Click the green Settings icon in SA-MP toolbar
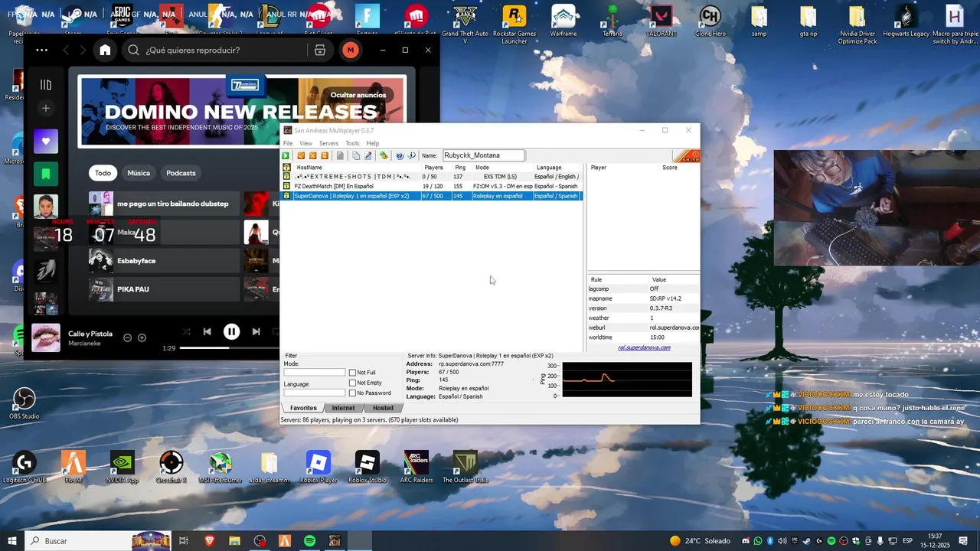Viewport: 980px width, 551px height. coord(384,155)
